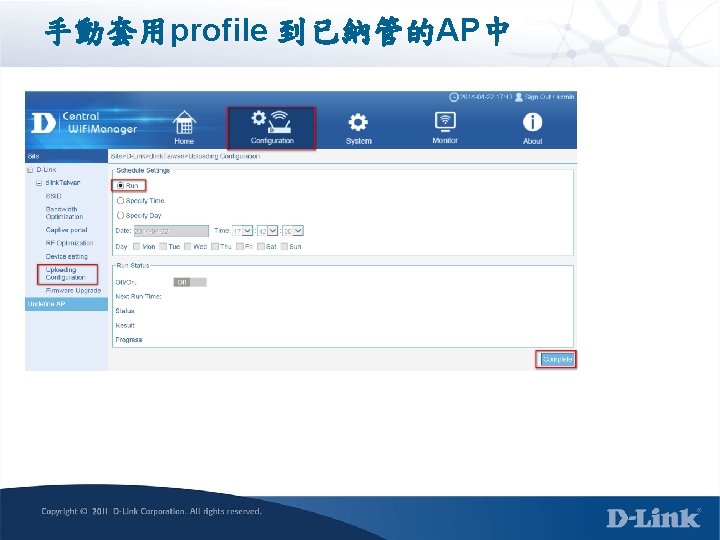
Task: Click the Date input field
Action: click(x=171, y=231)
